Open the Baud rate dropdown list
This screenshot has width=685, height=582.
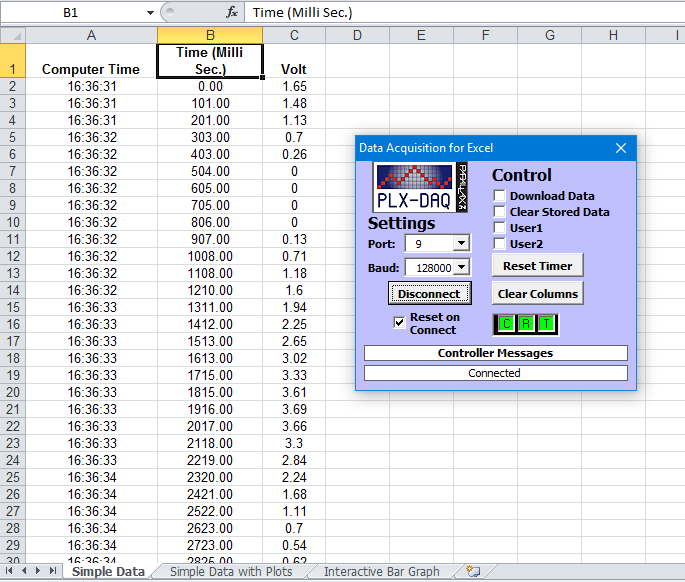click(461, 267)
